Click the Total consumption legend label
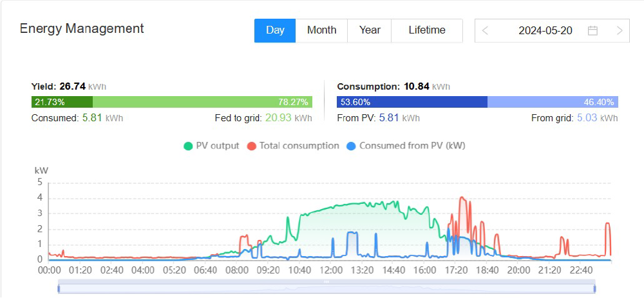The width and height of the screenshot is (644, 298). point(299,146)
